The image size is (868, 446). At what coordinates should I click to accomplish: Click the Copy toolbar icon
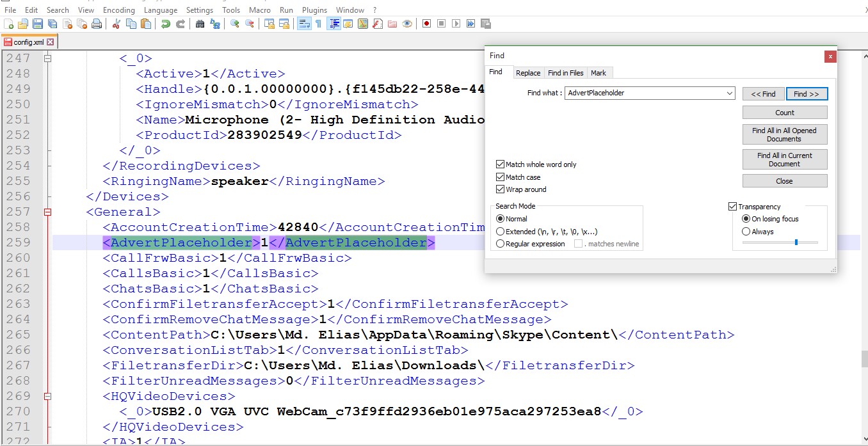tap(131, 24)
